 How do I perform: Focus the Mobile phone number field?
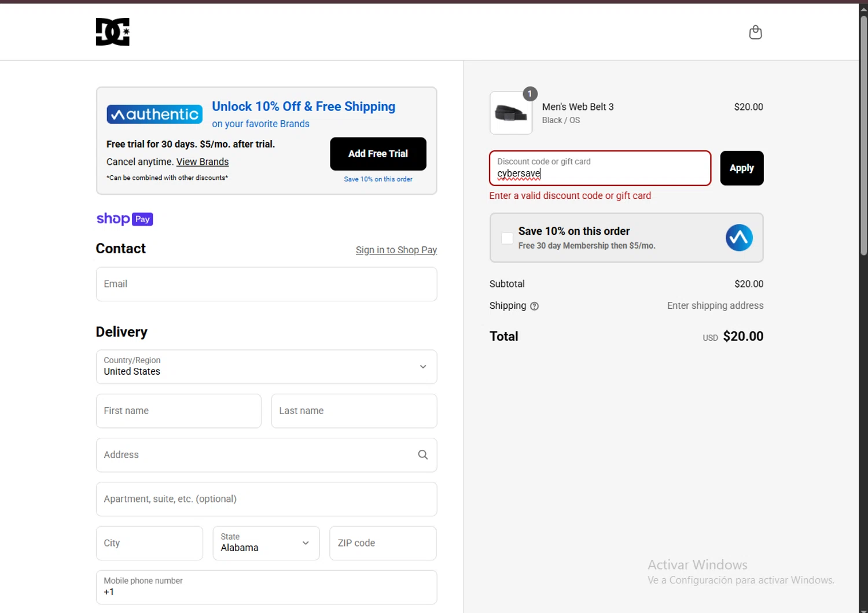[x=266, y=587]
